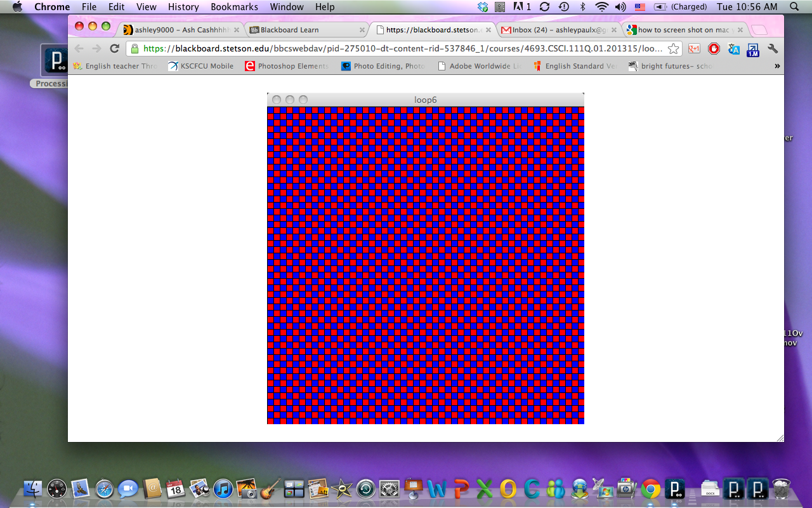Open the Wi-Fi status menu
812x508 pixels.
(x=601, y=7)
